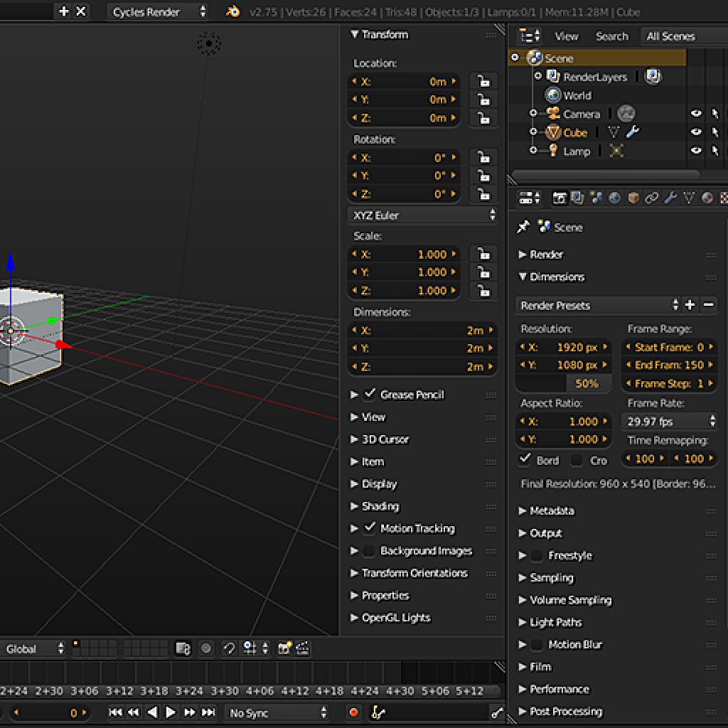728x728 pixels.
Task: Select the World properties tab
Action: coord(616,198)
